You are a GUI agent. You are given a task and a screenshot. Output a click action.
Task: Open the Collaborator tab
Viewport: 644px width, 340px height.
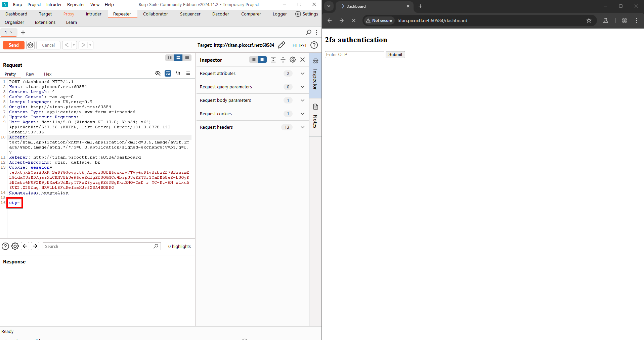tap(156, 14)
